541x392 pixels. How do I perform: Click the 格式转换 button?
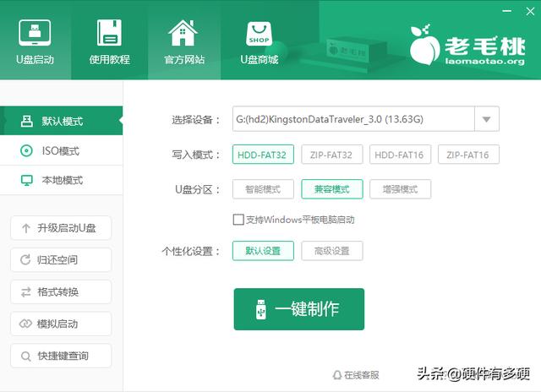(61, 292)
